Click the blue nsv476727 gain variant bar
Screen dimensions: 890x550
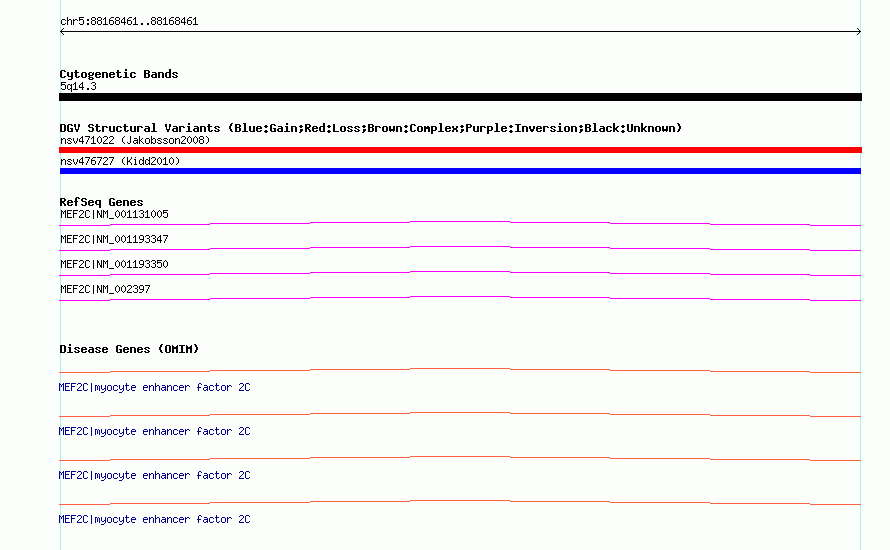[x=460, y=171]
